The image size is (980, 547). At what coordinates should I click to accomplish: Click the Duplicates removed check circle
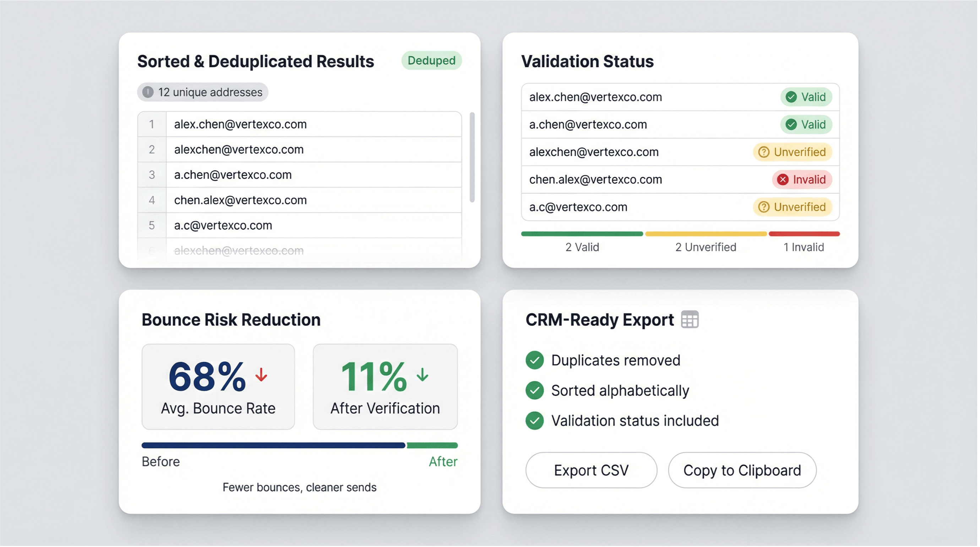pyautogui.click(x=534, y=360)
